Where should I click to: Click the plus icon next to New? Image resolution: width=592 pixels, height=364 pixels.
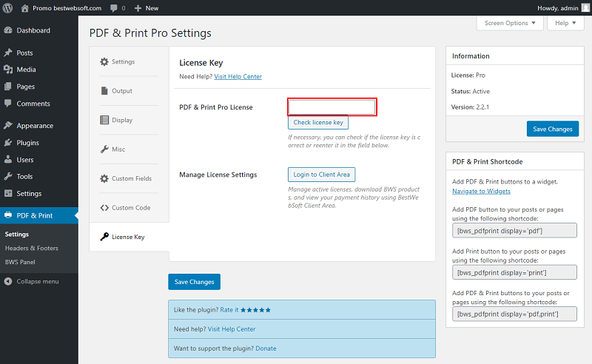click(138, 8)
